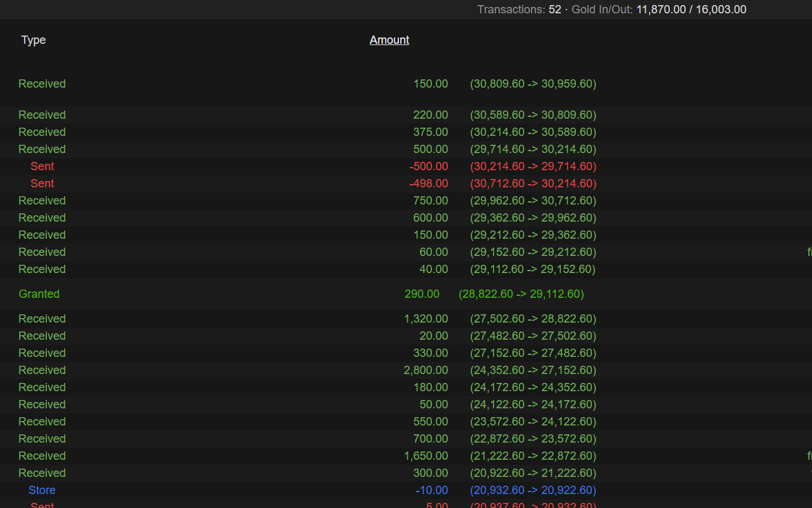
Task: Click the Transactions count of 52
Action: point(554,10)
